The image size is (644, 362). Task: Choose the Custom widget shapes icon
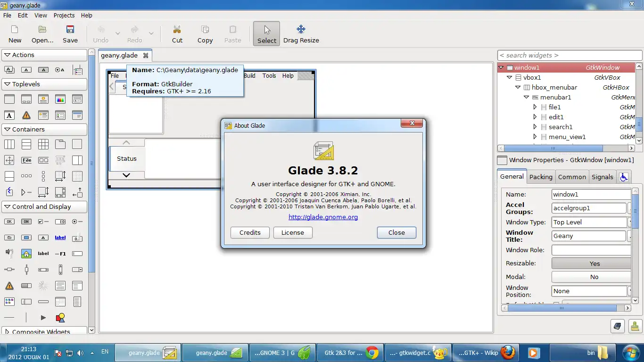[x=60, y=318]
